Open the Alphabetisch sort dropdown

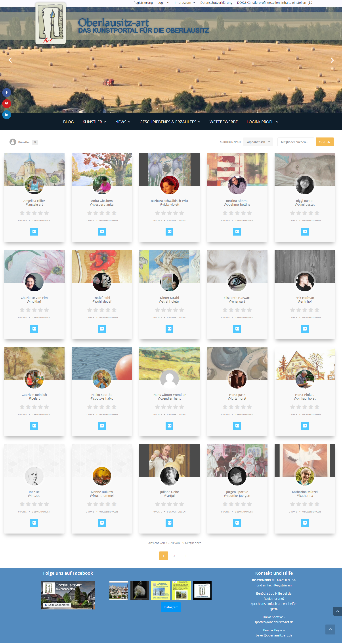pos(258,142)
